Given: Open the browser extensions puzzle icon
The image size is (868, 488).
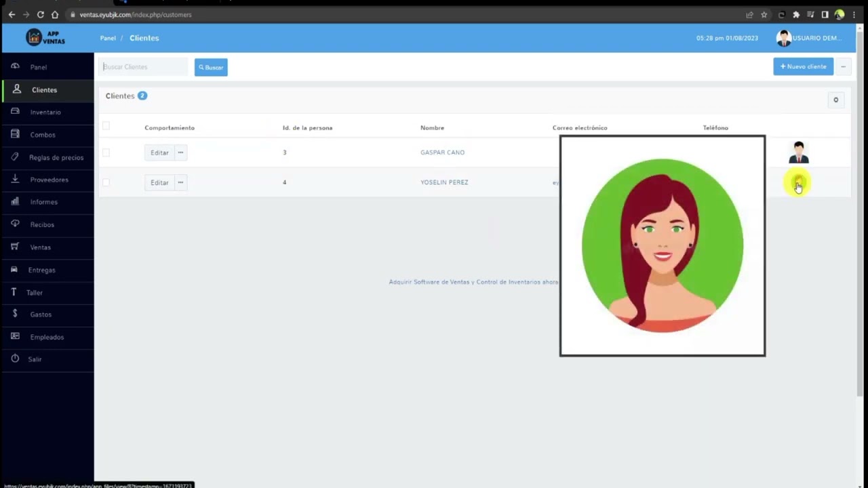Looking at the screenshot, I should click(x=796, y=14).
